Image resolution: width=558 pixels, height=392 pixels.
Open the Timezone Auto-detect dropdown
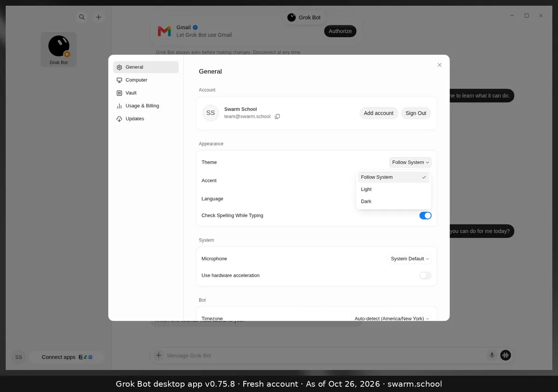pos(392,319)
